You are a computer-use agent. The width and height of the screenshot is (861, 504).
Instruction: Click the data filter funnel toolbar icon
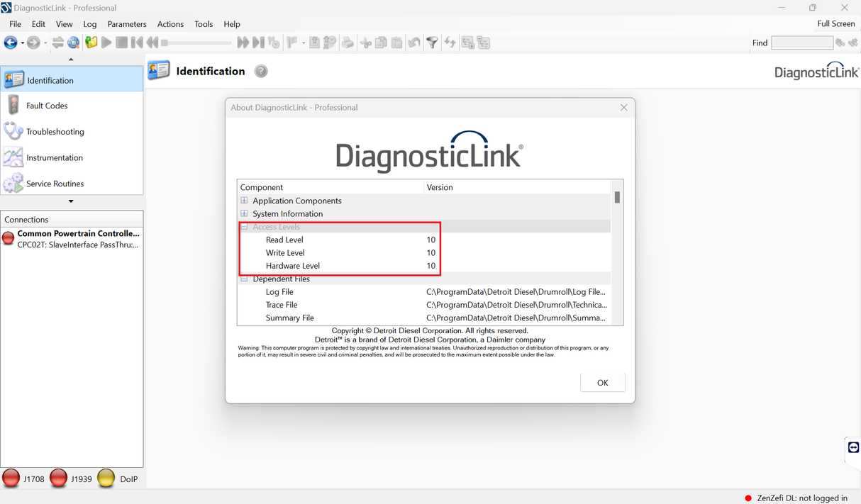pyautogui.click(x=433, y=43)
